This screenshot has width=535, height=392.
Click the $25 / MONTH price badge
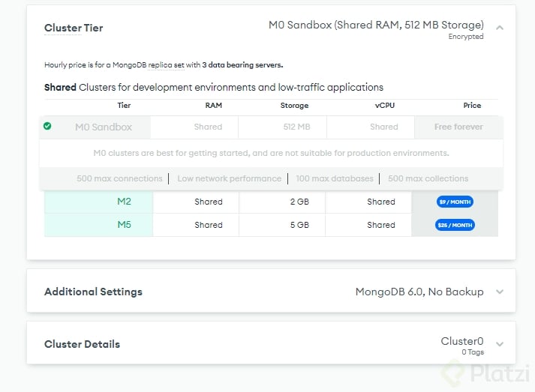click(455, 225)
